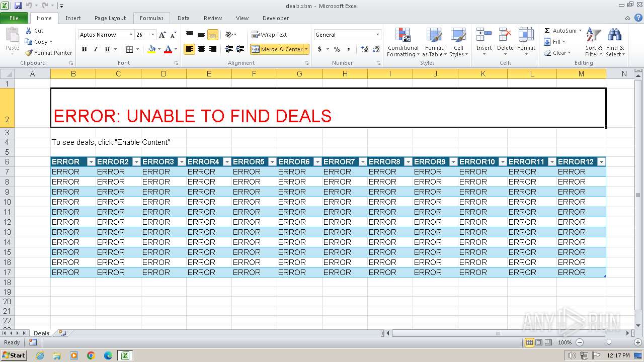The image size is (644, 362).
Task: Click the Page Layout view button
Action: pos(539,342)
